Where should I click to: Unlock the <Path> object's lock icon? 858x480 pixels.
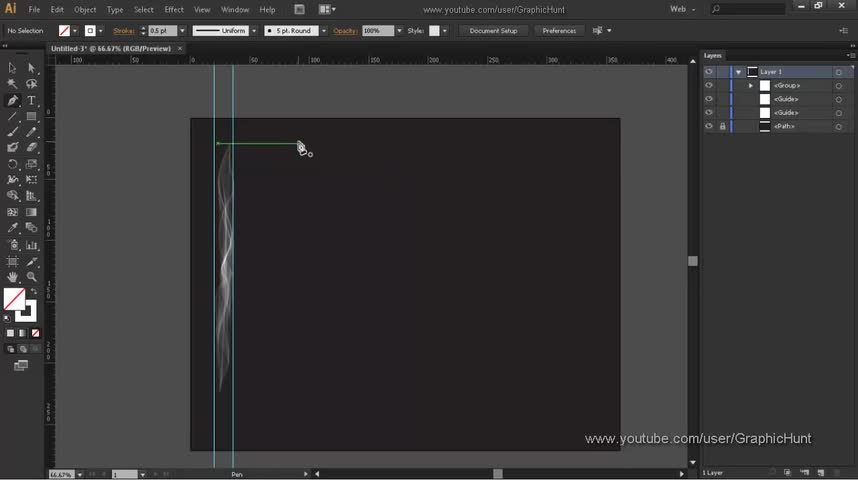click(722, 126)
